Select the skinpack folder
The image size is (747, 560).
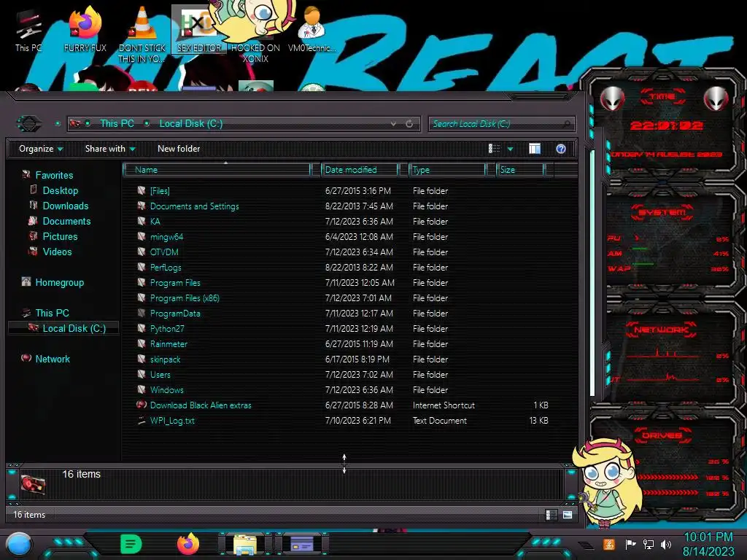point(165,359)
